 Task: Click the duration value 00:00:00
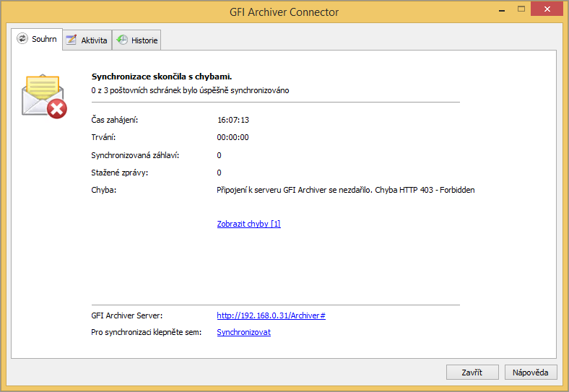[x=233, y=138]
